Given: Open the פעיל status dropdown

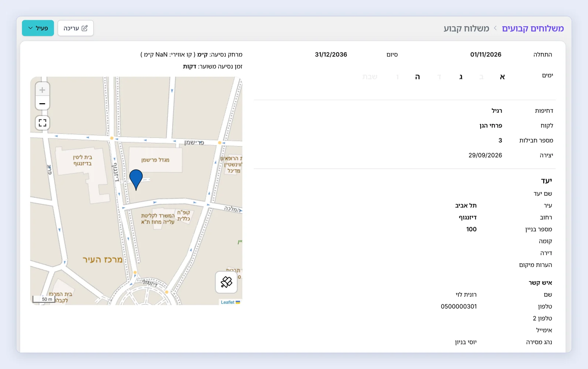Looking at the screenshot, I should tap(38, 28).
